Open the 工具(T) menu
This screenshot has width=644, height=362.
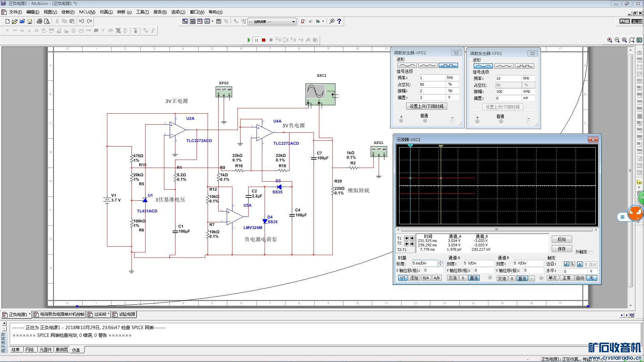[x=142, y=12]
